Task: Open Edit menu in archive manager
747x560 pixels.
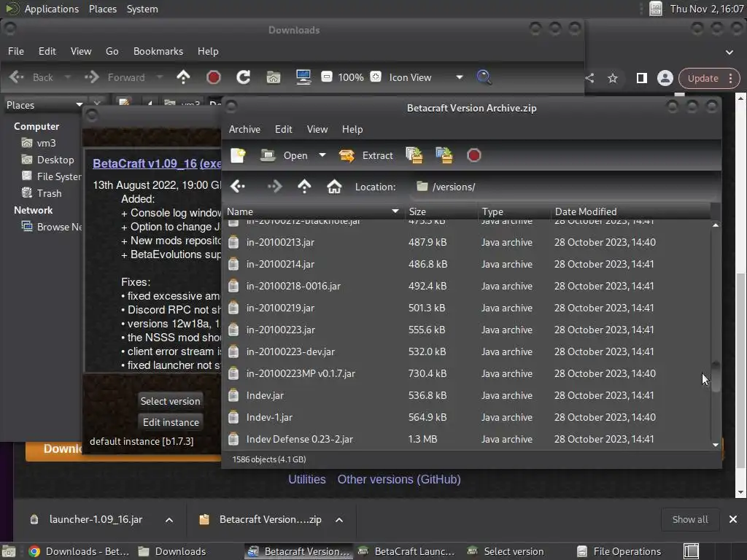Action: tap(284, 129)
